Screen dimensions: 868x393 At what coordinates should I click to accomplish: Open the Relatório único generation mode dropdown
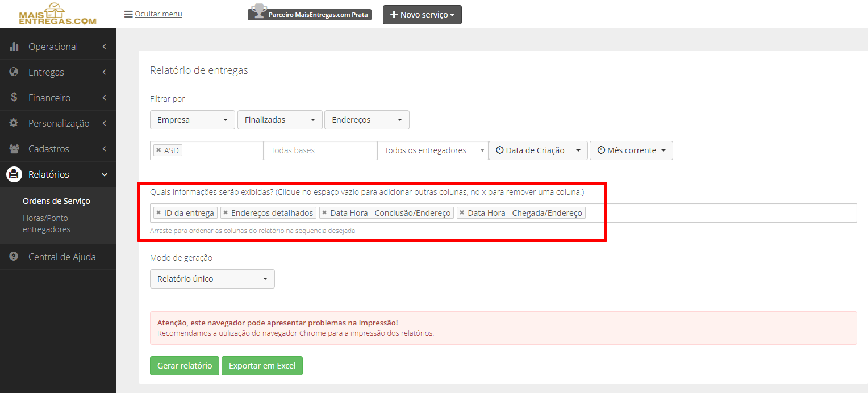point(212,279)
